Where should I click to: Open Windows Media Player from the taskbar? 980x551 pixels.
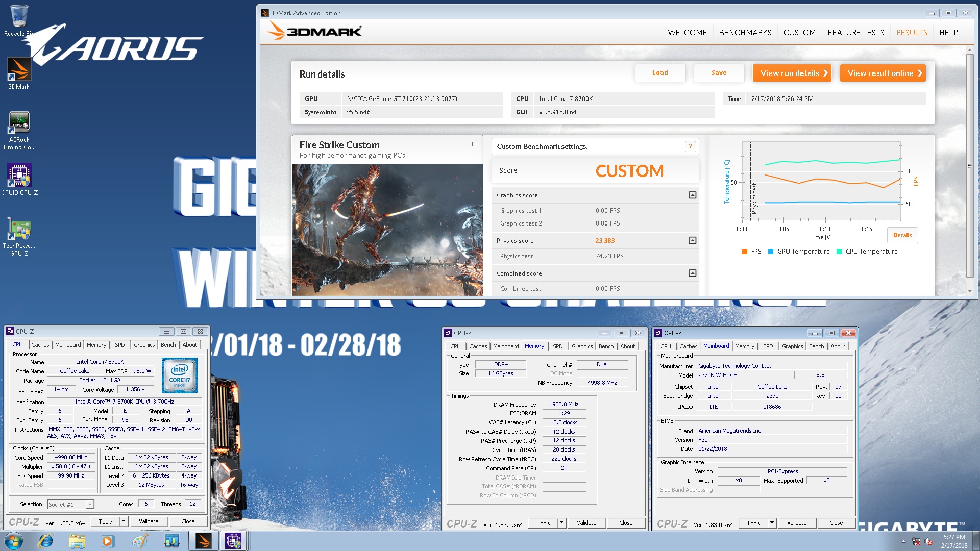click(108, 541)
